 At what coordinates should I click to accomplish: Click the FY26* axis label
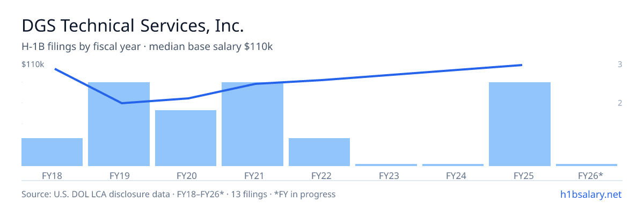click(590, 175)
